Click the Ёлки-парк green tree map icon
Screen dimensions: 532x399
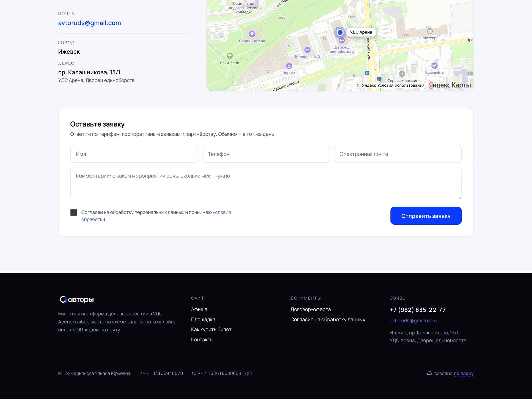click(x=230, y=56)
